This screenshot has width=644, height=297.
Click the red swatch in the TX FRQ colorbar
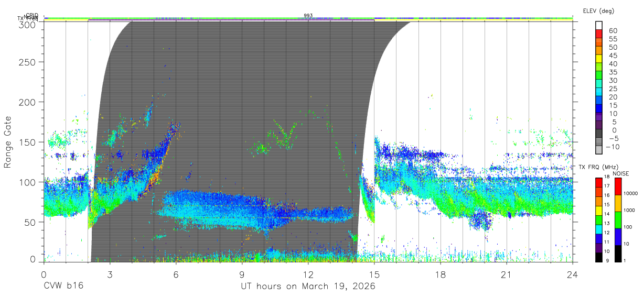pyautogui.click(x=598, y=182)
